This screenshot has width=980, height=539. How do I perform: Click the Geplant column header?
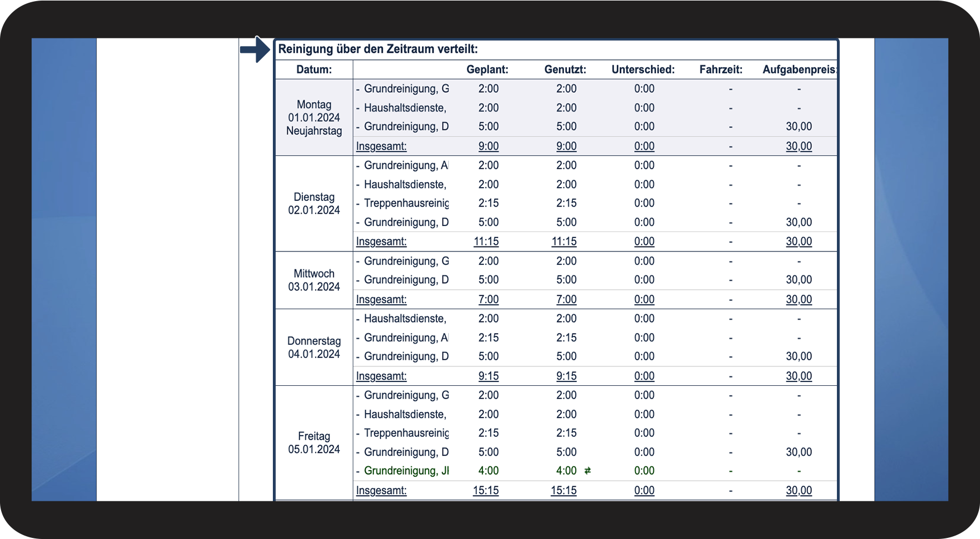pos(488,70)
